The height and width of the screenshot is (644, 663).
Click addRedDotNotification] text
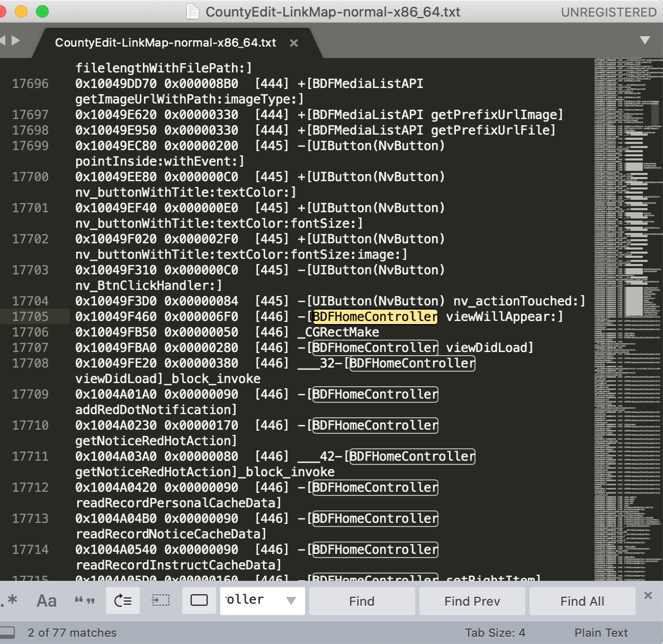click(156, 410)
